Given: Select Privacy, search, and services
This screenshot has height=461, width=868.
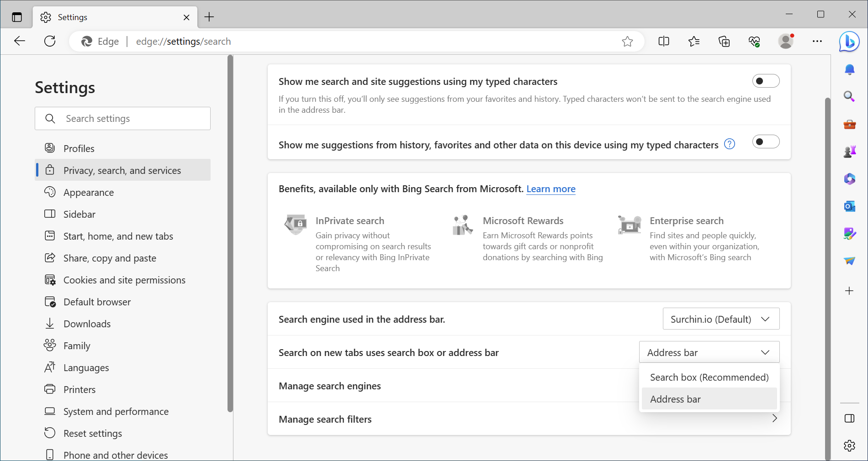Looking at the screenshot, I should click(x=122, y=170).
